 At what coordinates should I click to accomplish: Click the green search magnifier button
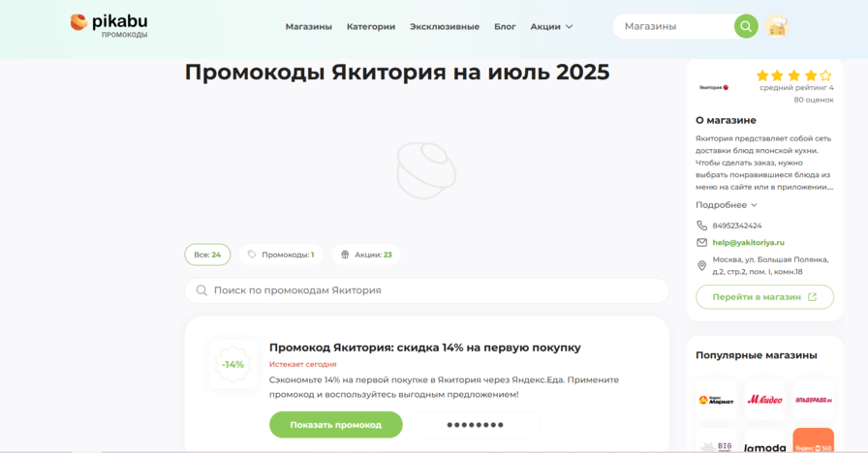(x=746, y=26)
